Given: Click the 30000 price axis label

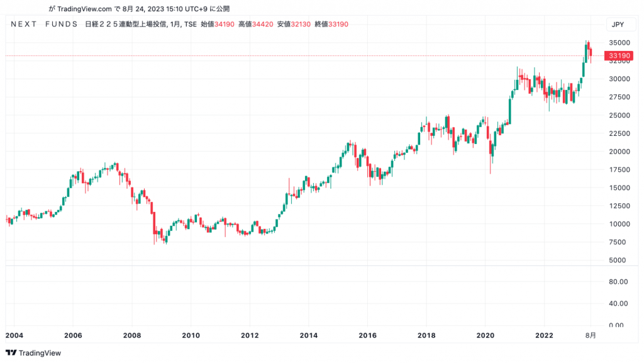Looking at the screenshot, I should [619, 79].
